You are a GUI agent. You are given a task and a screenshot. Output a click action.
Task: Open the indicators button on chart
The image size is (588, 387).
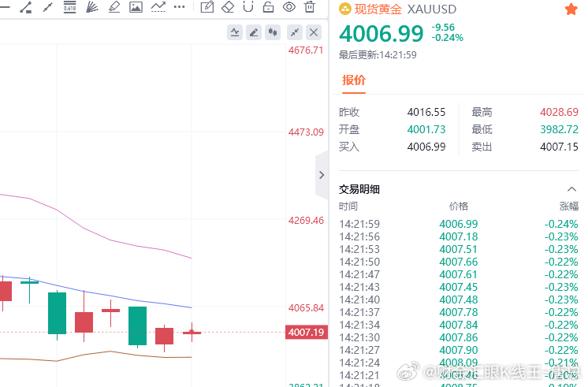(x=235, y=32)
